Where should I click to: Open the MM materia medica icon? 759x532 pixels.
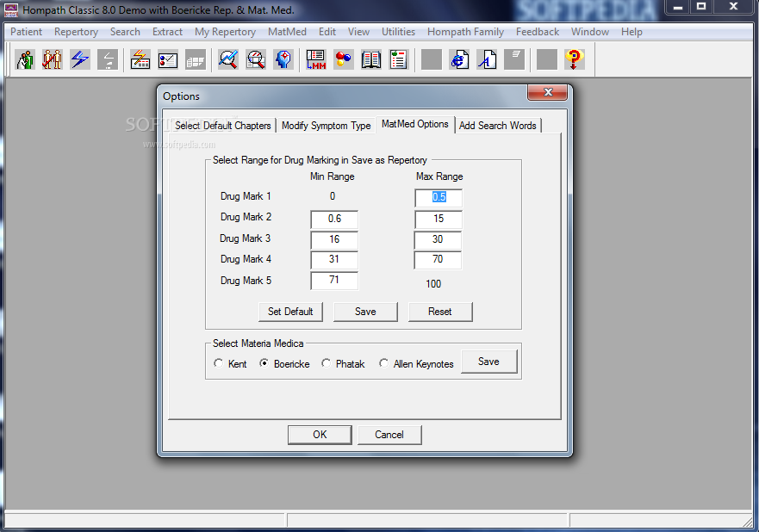click(x=316, y=59)
